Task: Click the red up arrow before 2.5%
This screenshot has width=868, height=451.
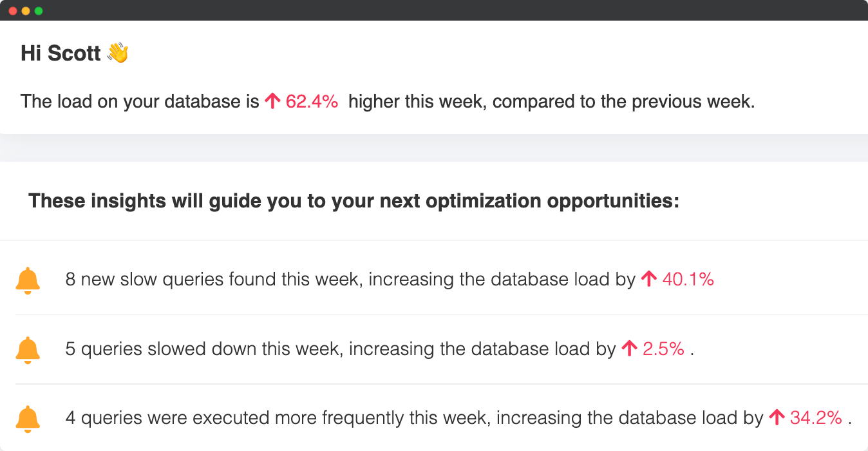Action: point(629,349)
